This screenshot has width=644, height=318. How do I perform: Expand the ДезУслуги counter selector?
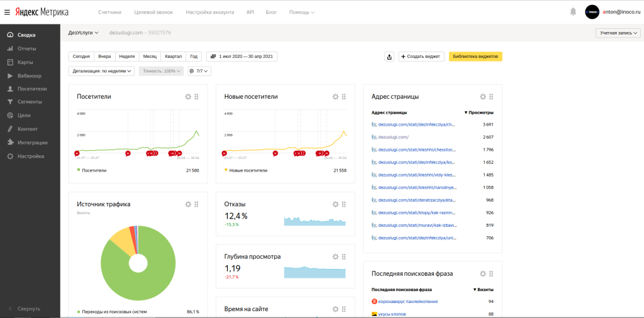tap(83, 33)
